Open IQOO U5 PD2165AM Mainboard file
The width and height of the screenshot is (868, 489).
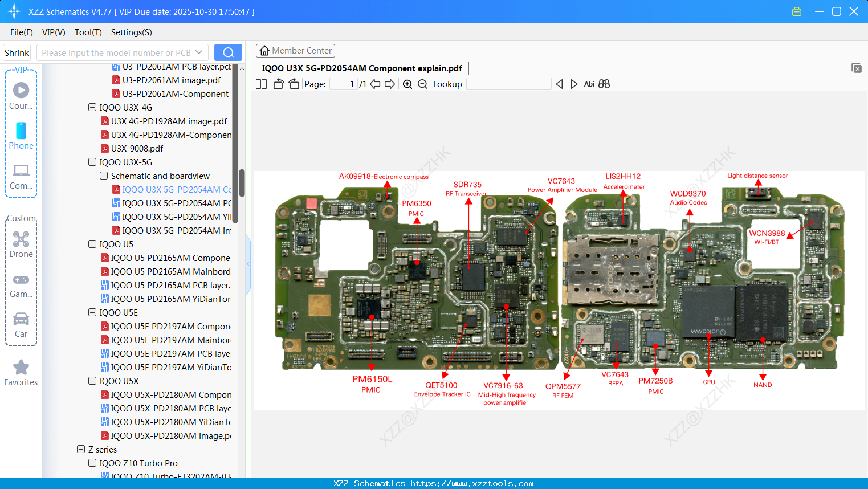click(170, 271)
